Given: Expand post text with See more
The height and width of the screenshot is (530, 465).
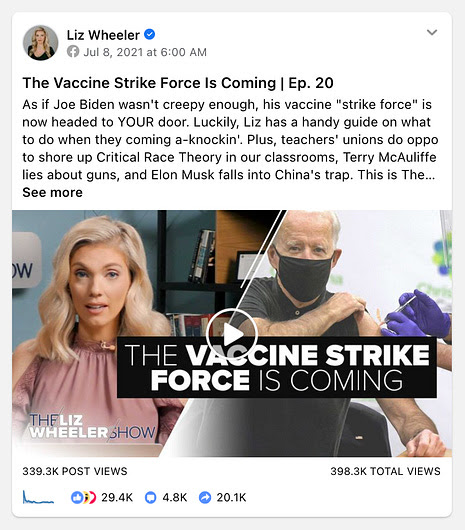Looking at the screenshot, I should (x=52, y=192).
